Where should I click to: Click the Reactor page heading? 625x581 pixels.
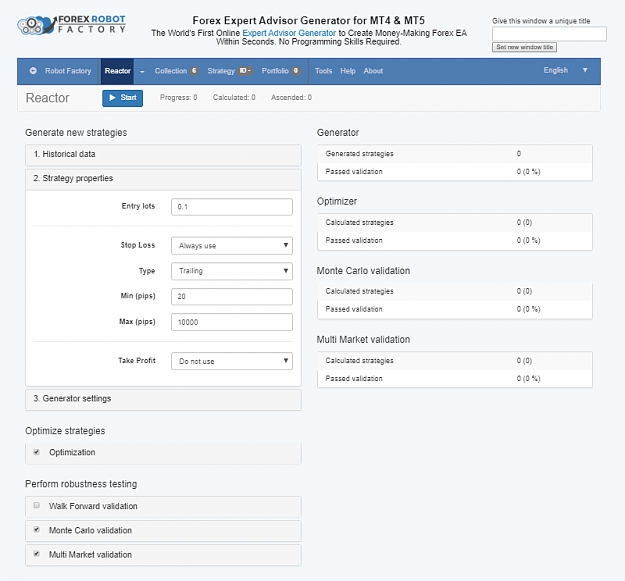point(47,98)
